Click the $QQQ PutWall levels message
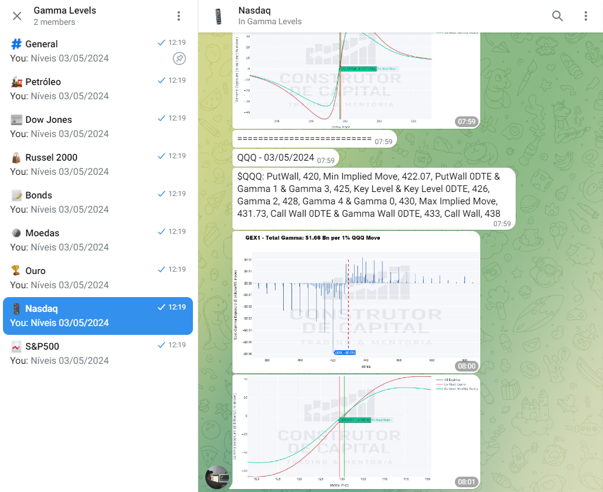The height and width of the screenshot is (492, 603). [374, 199]
